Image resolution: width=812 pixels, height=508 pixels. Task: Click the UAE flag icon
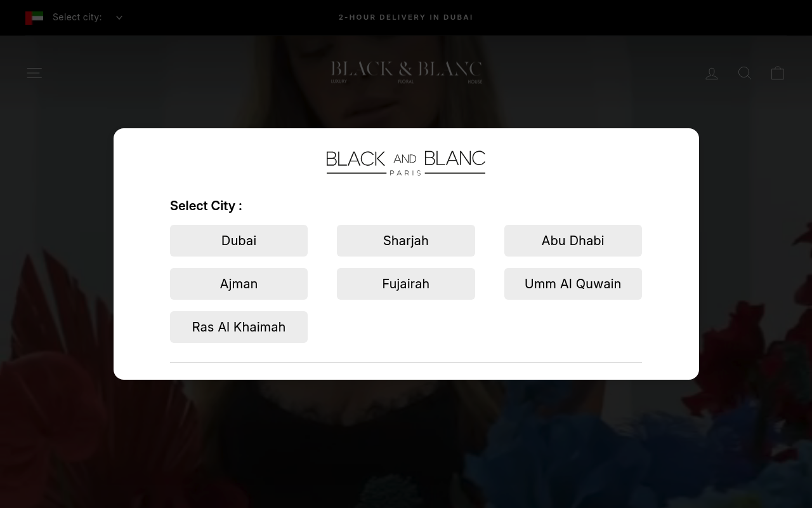tap(34, 17)
